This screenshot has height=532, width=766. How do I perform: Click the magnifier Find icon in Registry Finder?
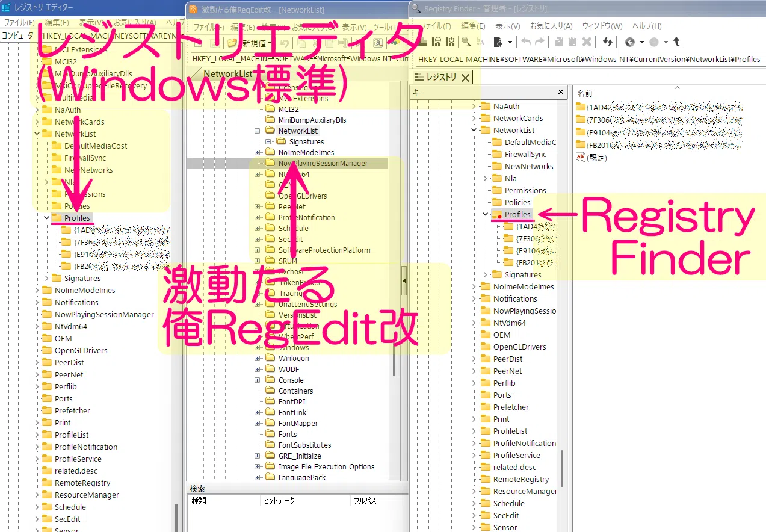[466, 41]
